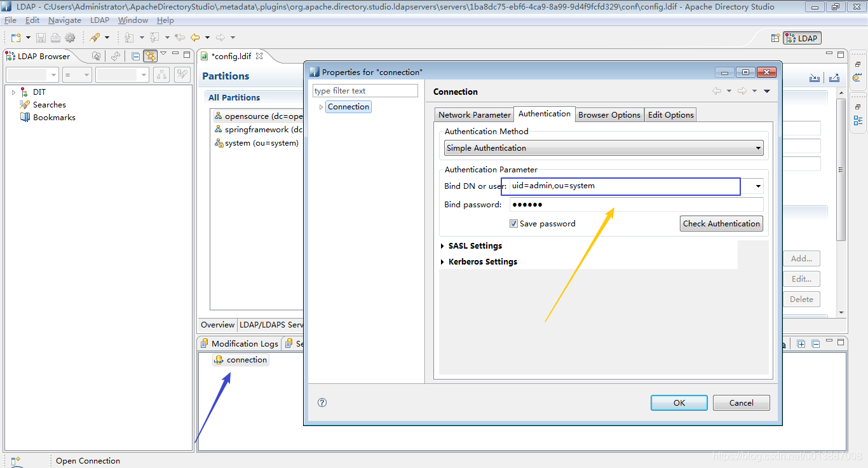Expand the Kerberos Settings section
Screen dimensions: 868x468
(443, 262)
